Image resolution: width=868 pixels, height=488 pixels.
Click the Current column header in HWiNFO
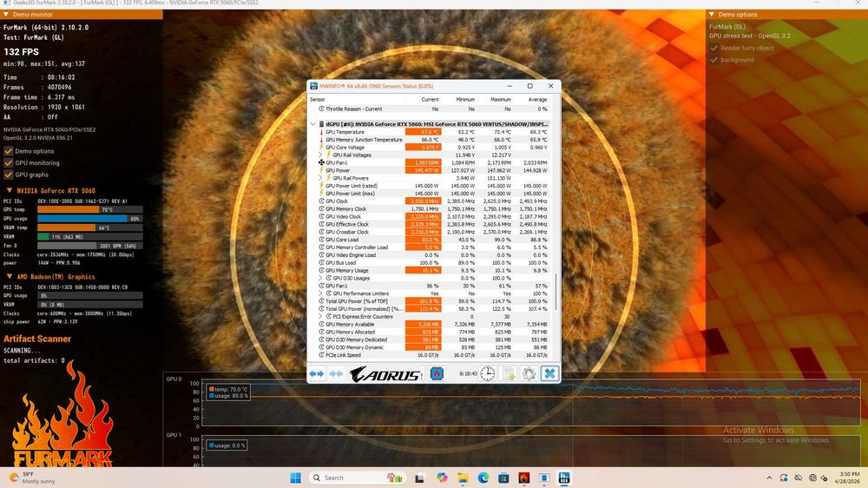click(x=423, y=100)
